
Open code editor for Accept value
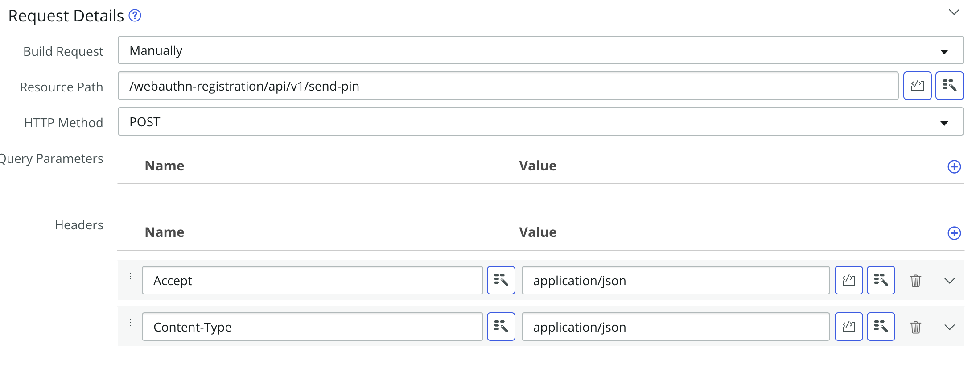pos(848,281)
